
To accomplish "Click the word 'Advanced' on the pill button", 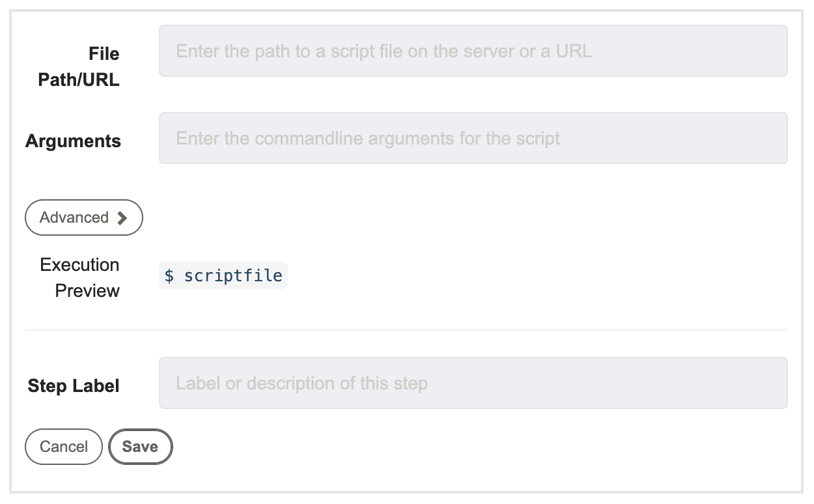I will pyautogui.click(x=74, y=217).
